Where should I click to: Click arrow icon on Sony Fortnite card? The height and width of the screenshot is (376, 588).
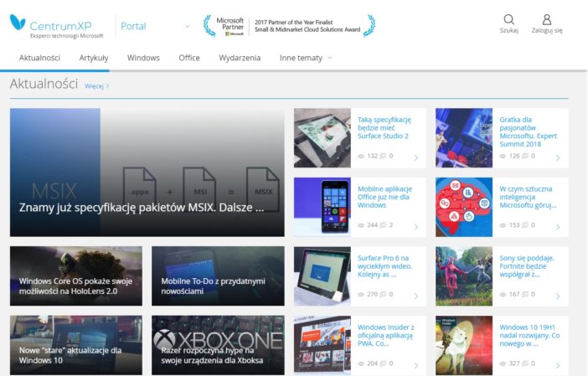coord(558,296)
